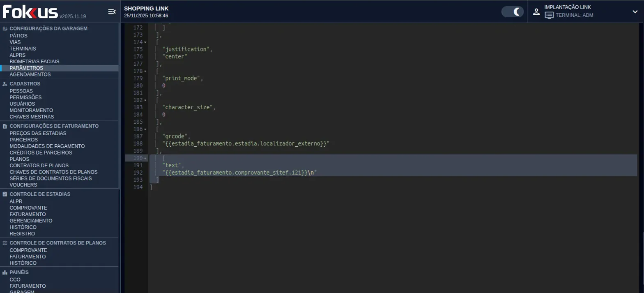Click the Configurações de Faturamento section icon

coord(5,126)
